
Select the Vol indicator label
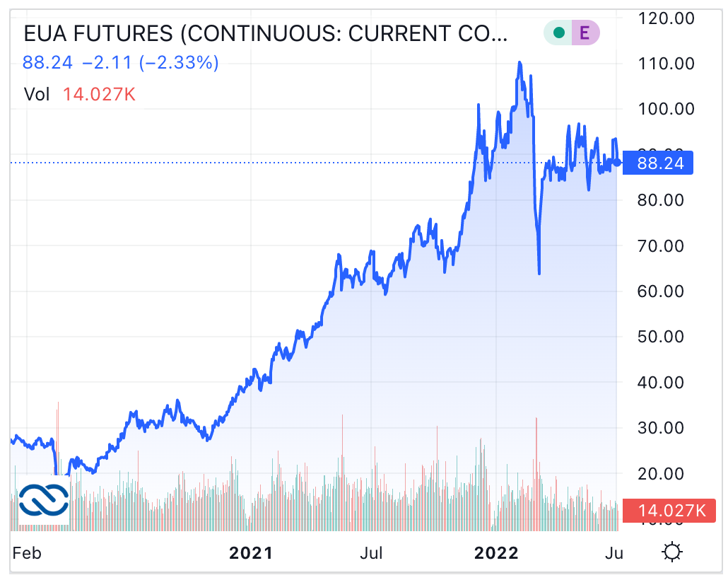[x=37, y=94]
